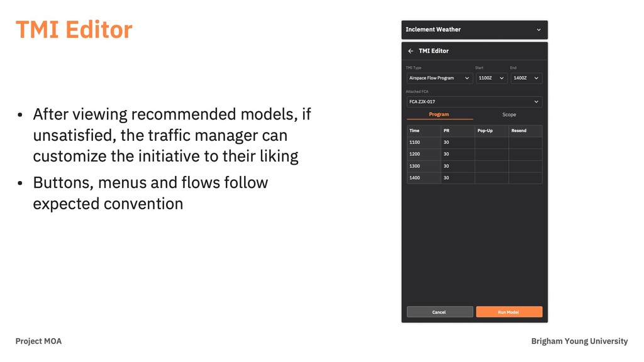The width and height of the screenshot is (644, 362).
Task: Click the Pop-Up cell in 1100 row
Action: click(x=492, y=143)
